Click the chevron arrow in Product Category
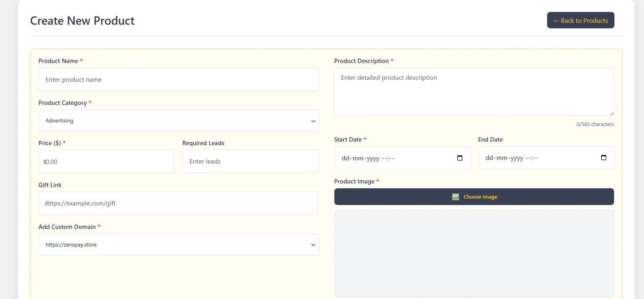Image resolution: width=644 pixels, height=299 pixels. point(313,121)
